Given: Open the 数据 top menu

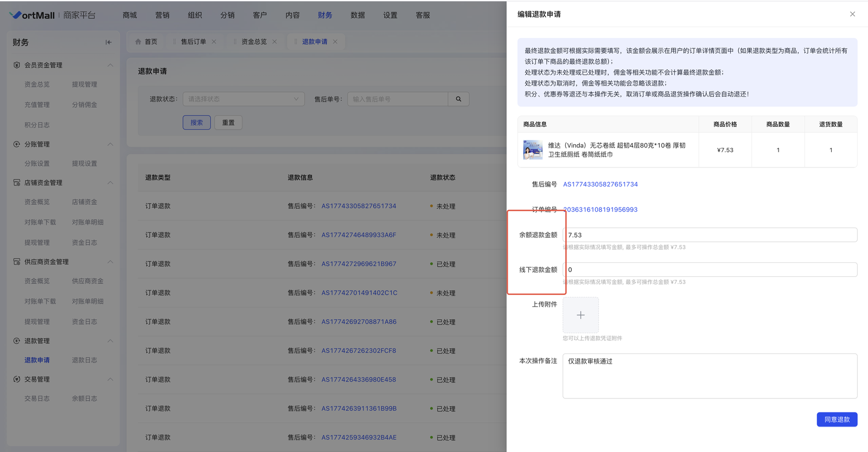Looking at the screenshot, I should [x=358, y=15].
